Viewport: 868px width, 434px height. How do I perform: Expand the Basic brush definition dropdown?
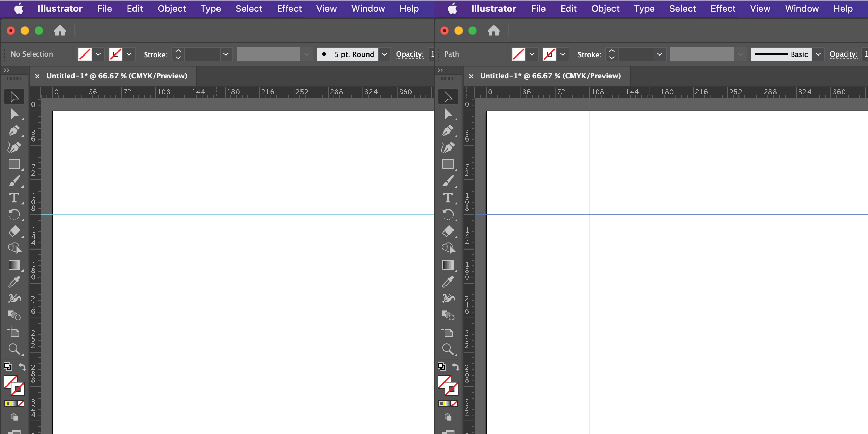click(x=818, y=54)
